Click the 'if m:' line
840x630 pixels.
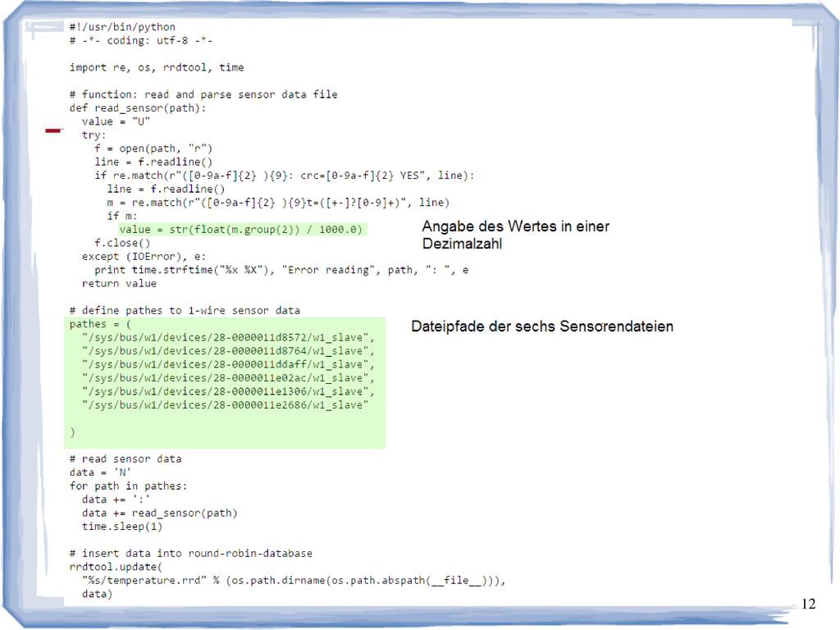[122, 216]
